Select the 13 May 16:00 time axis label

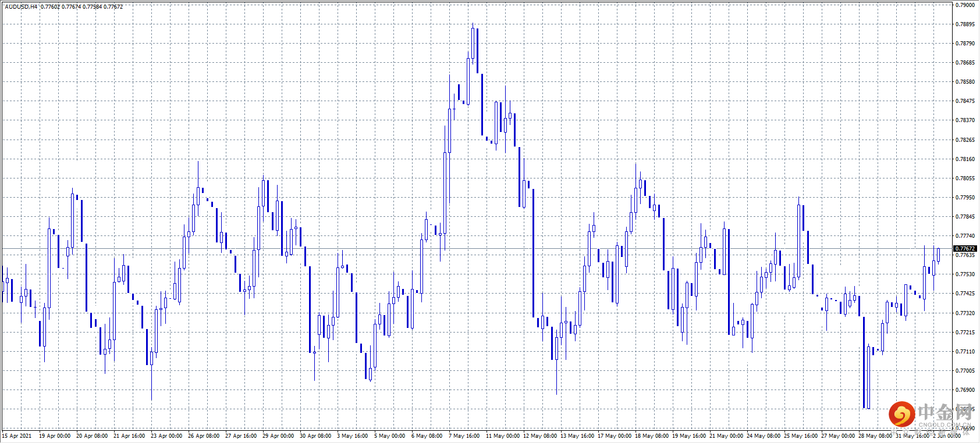click(577, 436)
